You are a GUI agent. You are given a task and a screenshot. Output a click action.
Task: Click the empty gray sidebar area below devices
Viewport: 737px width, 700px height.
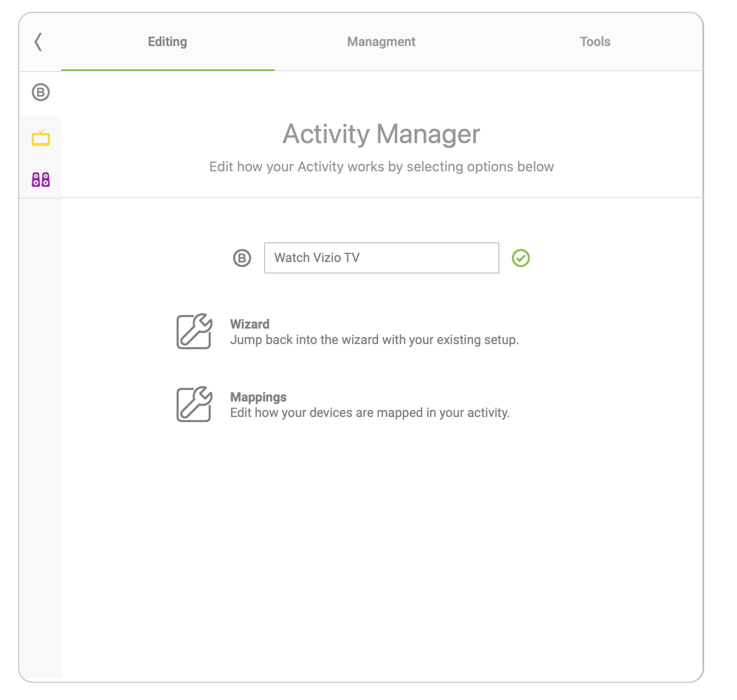click(40, 410)
